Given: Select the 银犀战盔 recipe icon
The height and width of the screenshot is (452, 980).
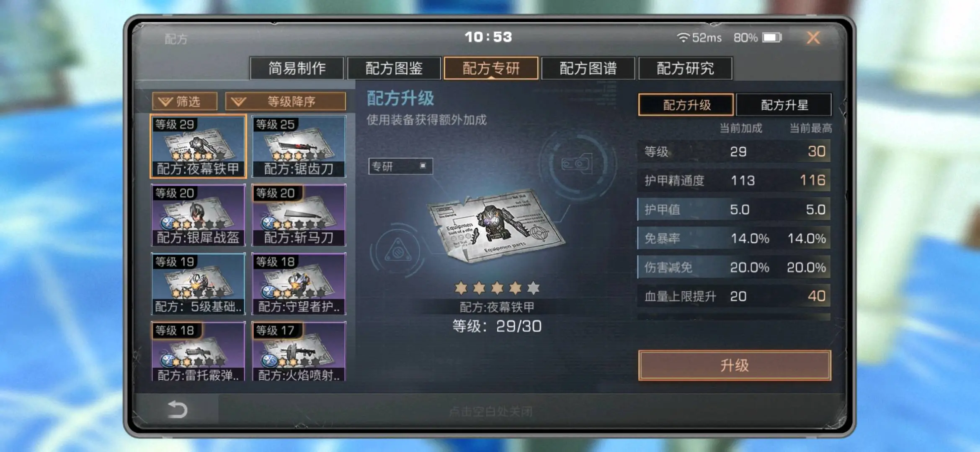Looking at the screenshot, I should coord(198,215).
